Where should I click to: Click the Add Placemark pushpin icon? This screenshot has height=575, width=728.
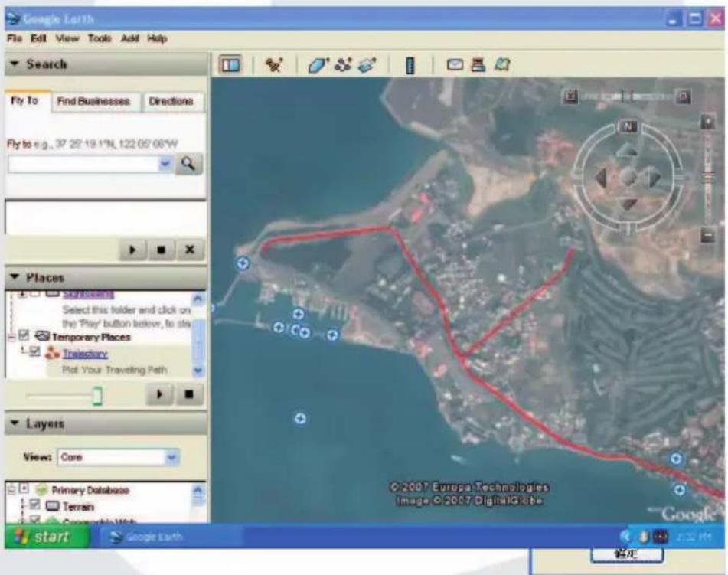click(274, 64)
